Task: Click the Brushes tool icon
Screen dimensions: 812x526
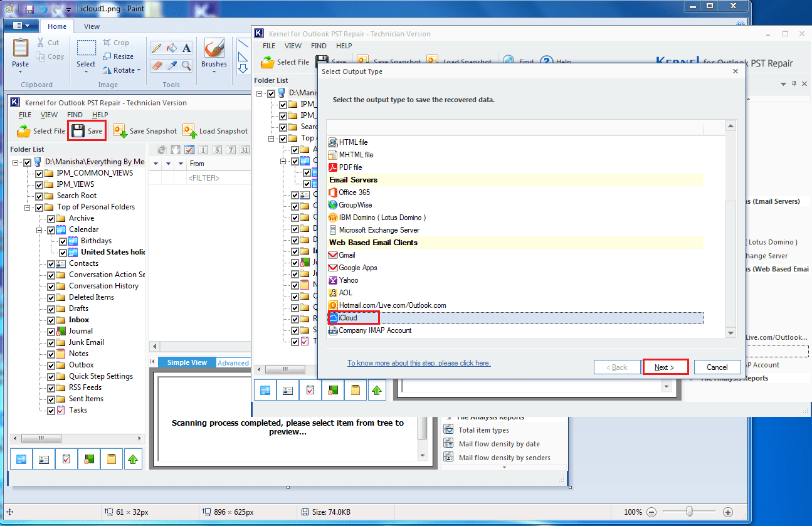Action: (214, 48)
